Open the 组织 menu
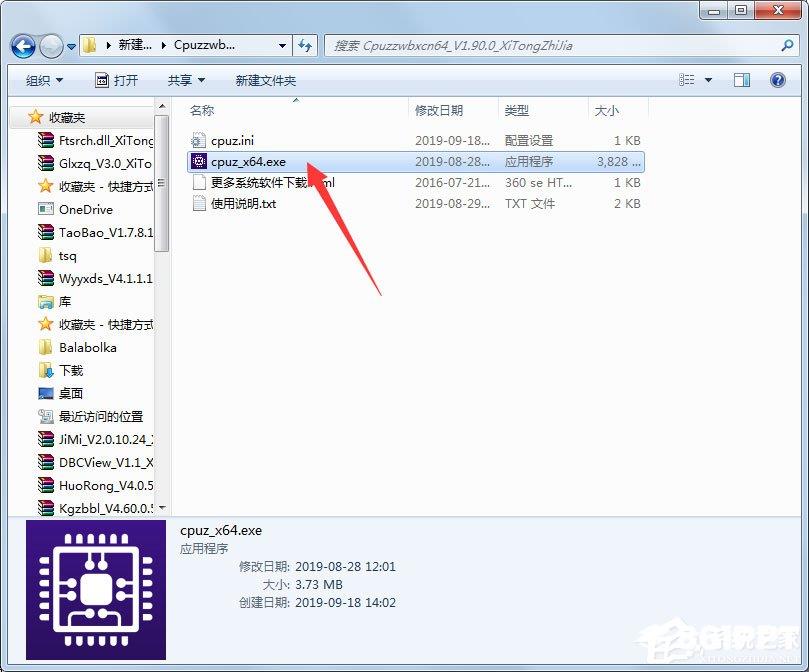 point(44,81)
